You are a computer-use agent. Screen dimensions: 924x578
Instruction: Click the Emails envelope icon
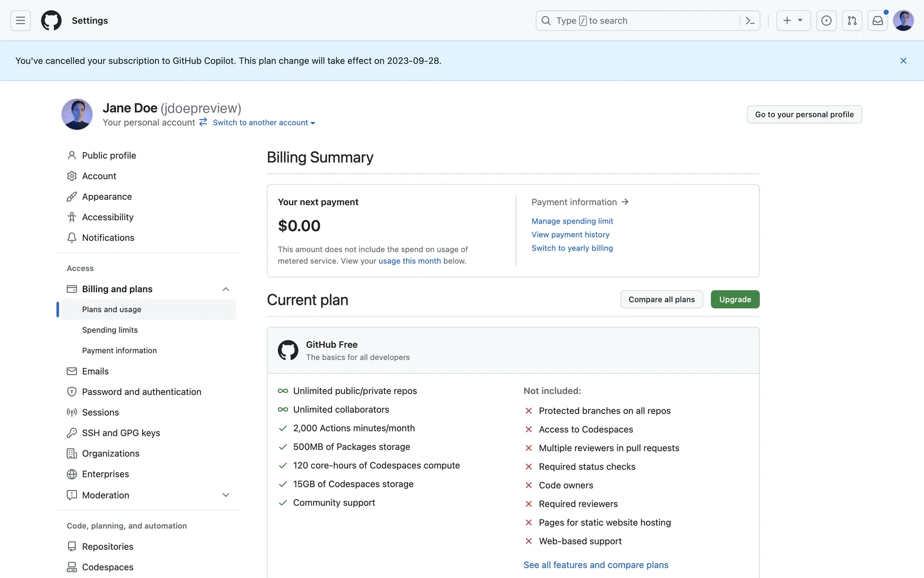72,371
